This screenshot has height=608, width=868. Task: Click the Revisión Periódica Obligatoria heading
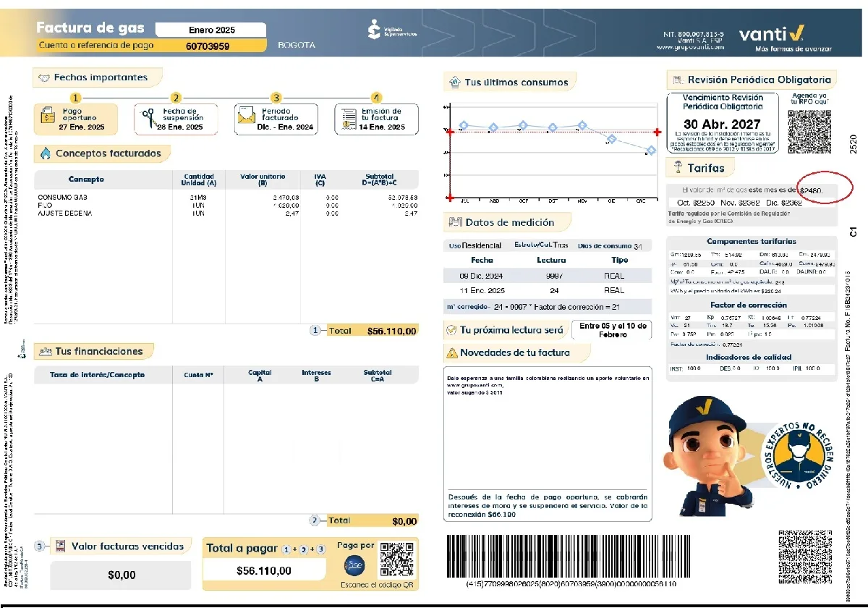[x=759, y=80]
